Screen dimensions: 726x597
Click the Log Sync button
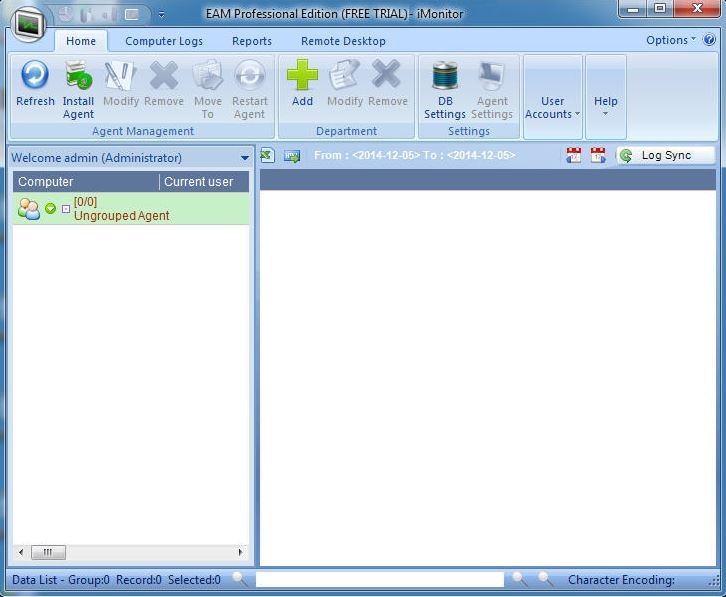pos(665,156)
